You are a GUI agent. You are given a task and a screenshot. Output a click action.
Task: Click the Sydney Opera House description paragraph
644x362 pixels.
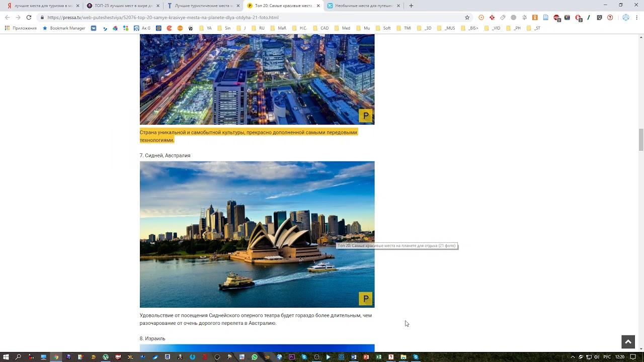click(x=256, y=319)
